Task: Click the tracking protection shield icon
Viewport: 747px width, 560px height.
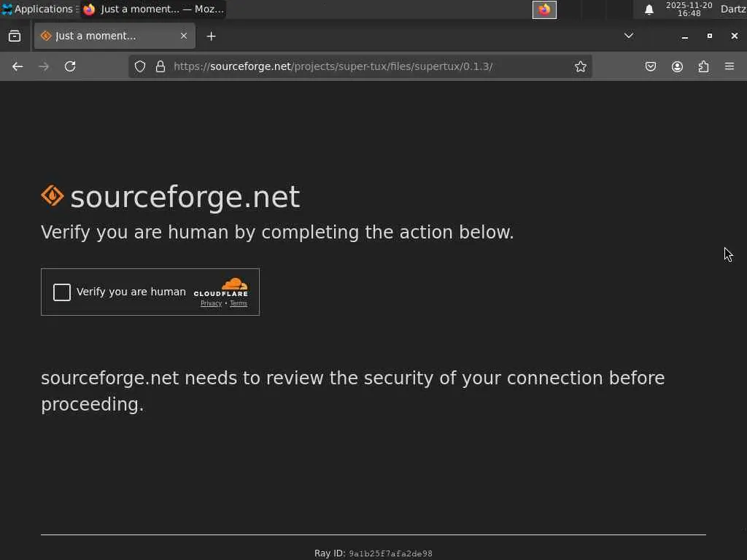Action: (140, 66)
